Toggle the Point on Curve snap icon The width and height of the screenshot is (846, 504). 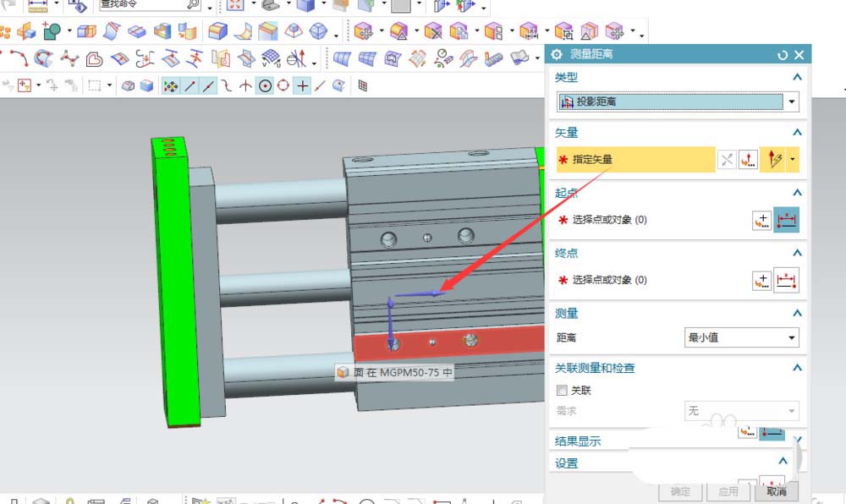(320, 85)
